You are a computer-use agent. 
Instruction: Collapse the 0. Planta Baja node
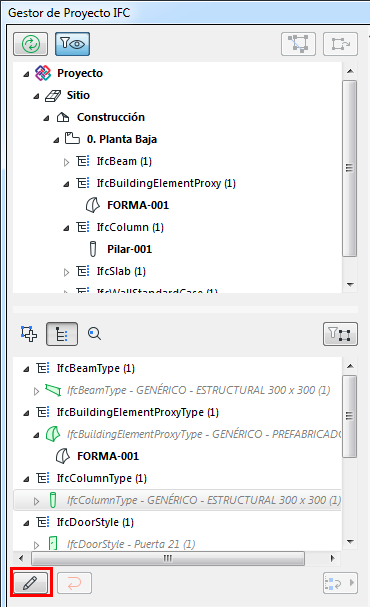pyautogui.click(x=56, y=140)
